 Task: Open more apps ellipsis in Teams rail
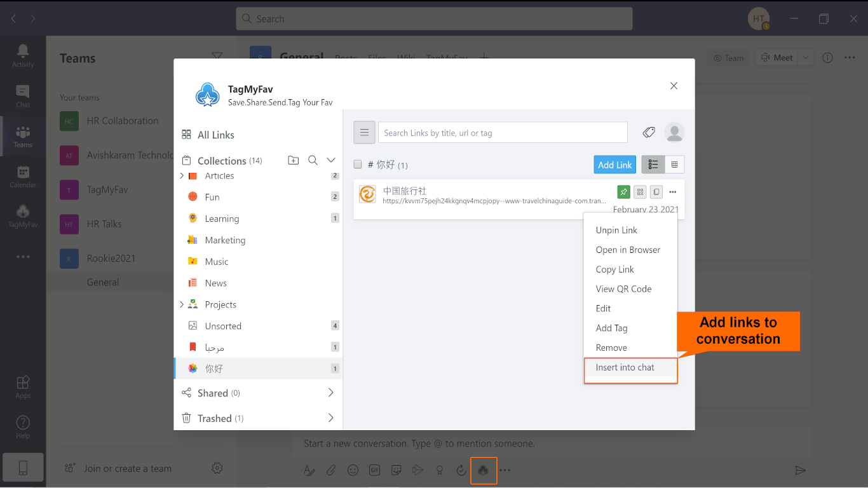[x=23, y=257]
